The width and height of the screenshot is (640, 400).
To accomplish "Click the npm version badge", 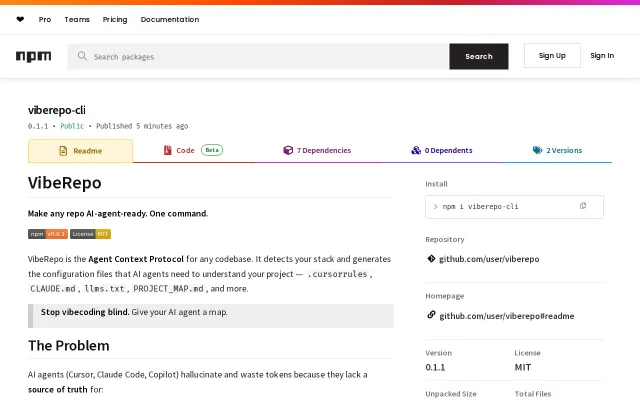I will coord(48,234).
